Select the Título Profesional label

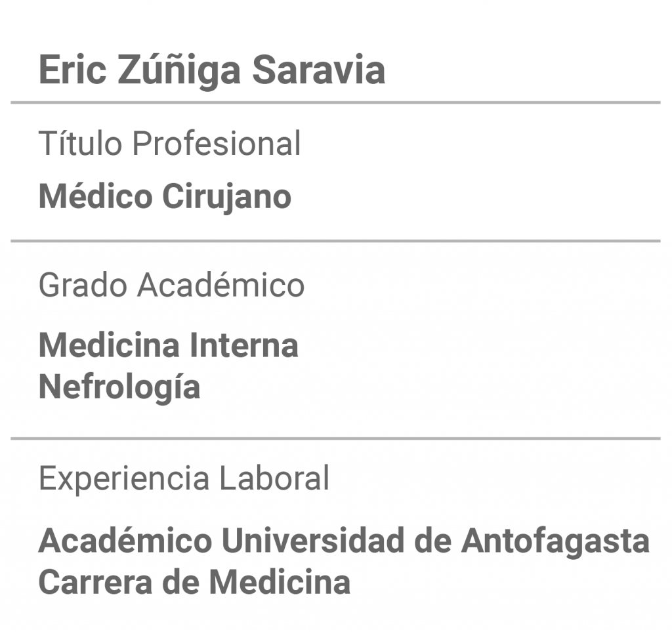coord(170,142)
